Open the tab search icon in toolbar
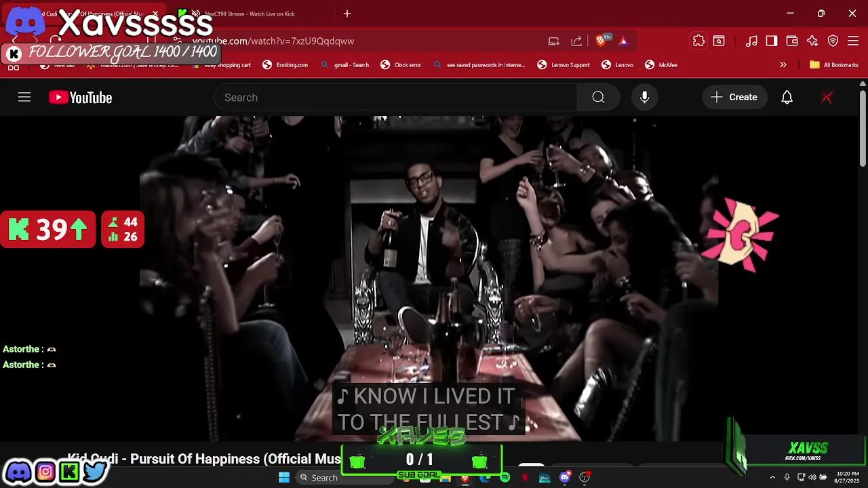The image size is (868, 488). click(x=719, y=41)
